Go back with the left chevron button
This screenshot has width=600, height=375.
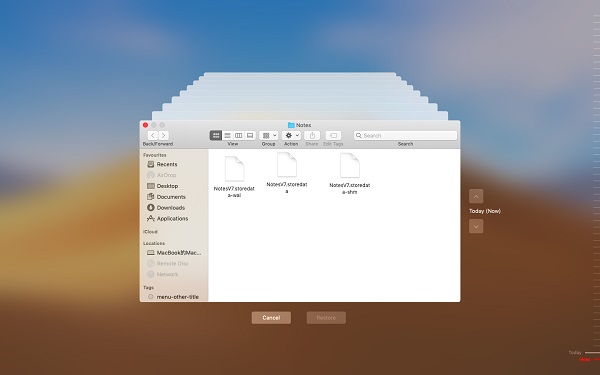pos(153,135)
